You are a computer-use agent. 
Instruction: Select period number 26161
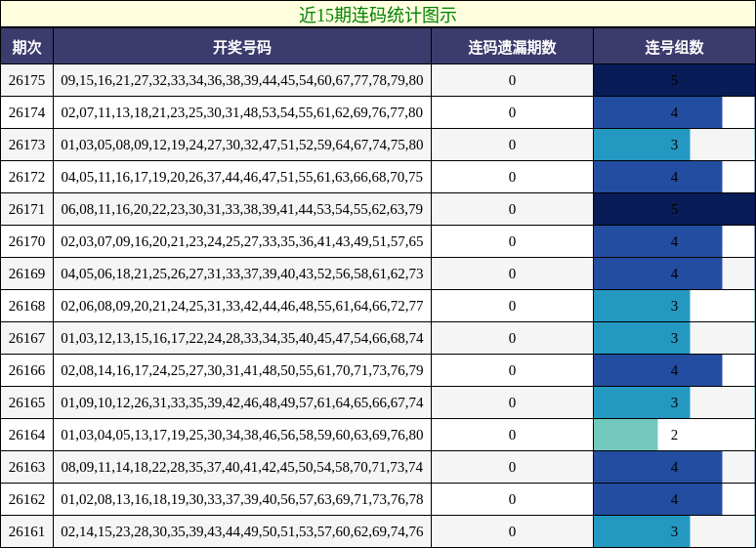click(26, 531)
